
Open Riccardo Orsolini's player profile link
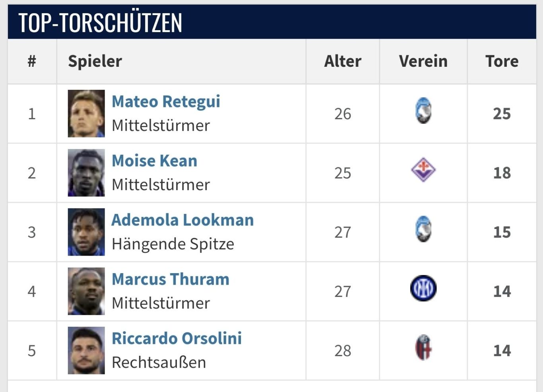(176, 339)
